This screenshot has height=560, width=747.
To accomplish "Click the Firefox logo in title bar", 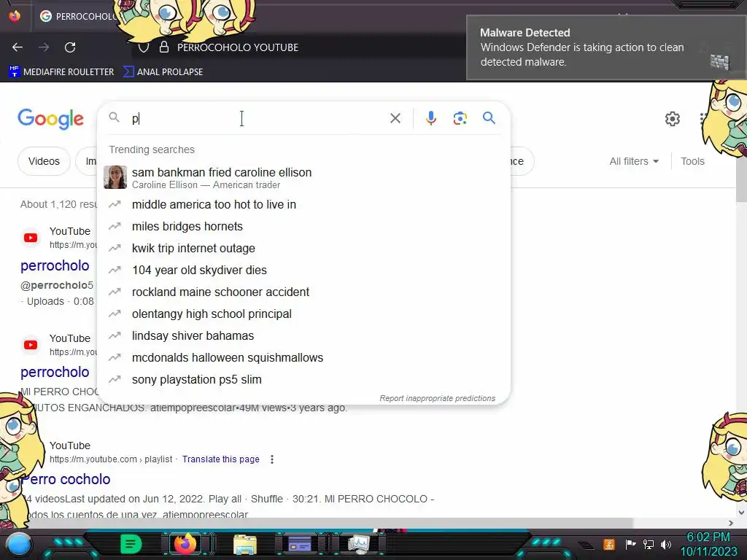I will 15,16.
